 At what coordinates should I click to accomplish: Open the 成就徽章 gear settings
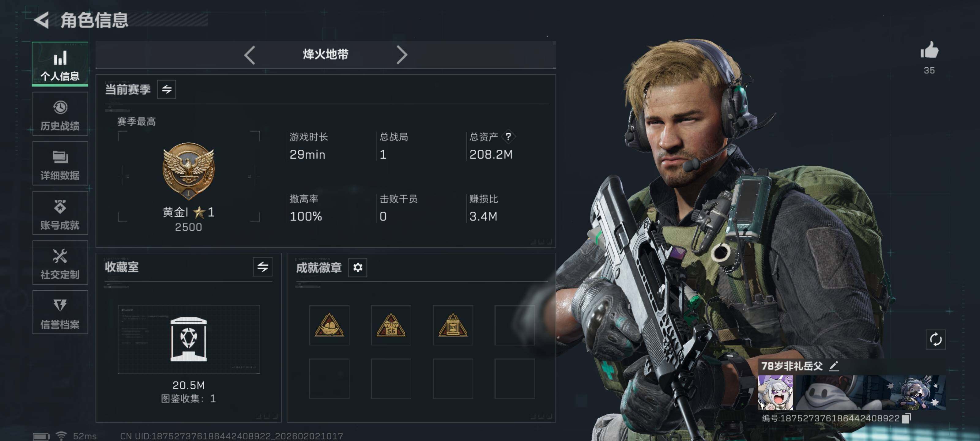point(358,267)
